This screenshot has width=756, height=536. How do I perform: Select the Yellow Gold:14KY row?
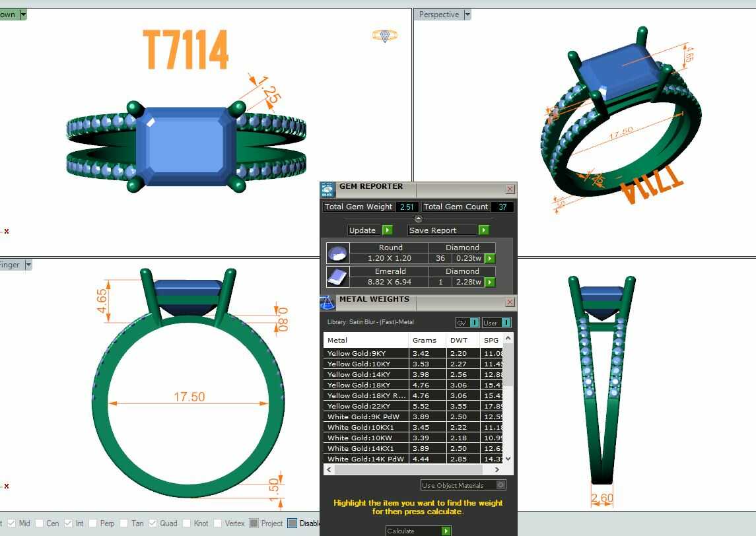point(413,374)
